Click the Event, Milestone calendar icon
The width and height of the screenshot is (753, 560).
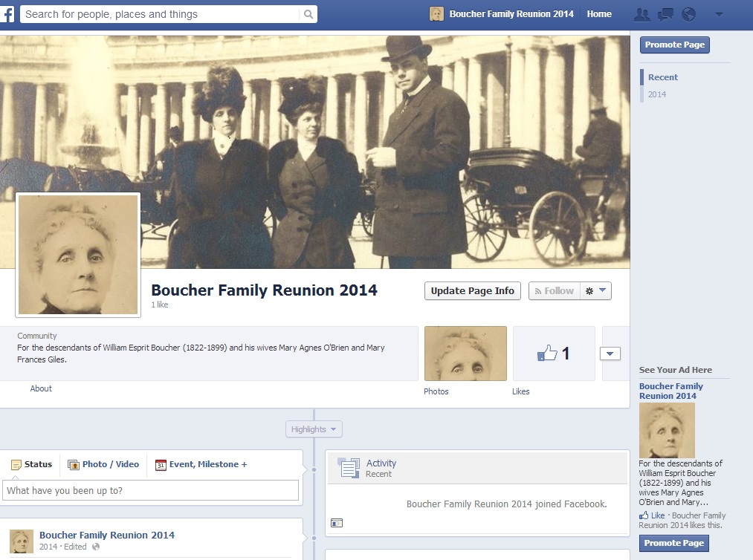pyautogui.click(x=161, y=464)
